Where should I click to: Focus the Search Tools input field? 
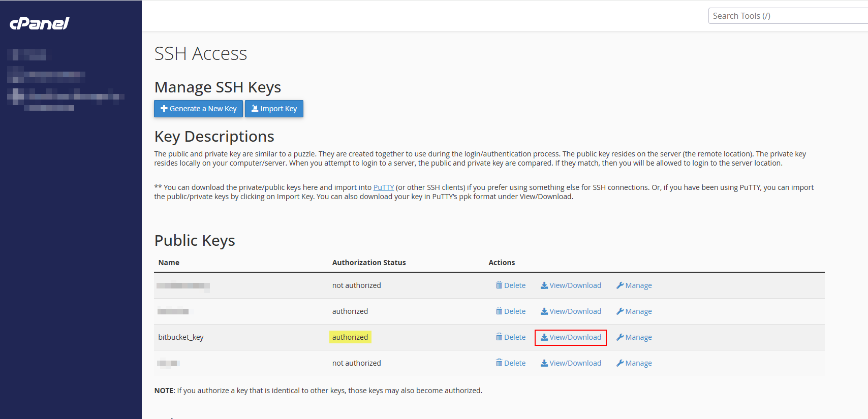click(788, 16)
